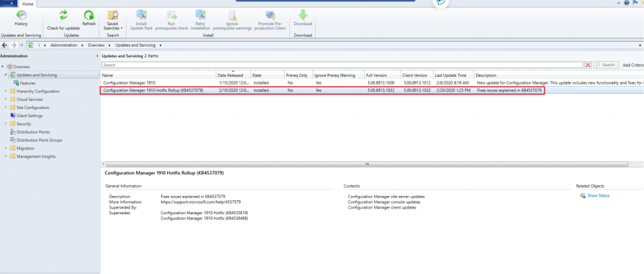Viewport: 644px width, 274px height.
Task: Click the Download ribbon button
Action: [x=303, y=18]
